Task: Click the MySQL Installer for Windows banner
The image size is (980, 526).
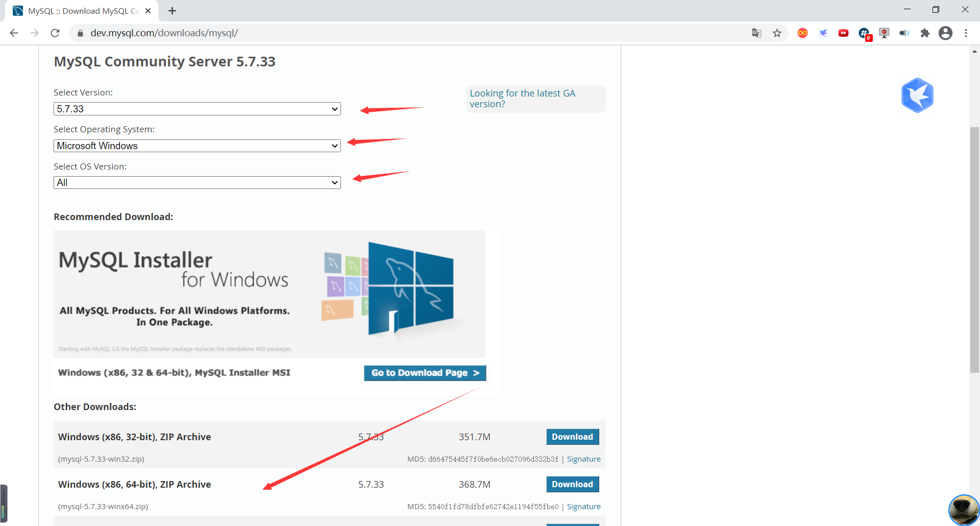Action: [269, 294]
